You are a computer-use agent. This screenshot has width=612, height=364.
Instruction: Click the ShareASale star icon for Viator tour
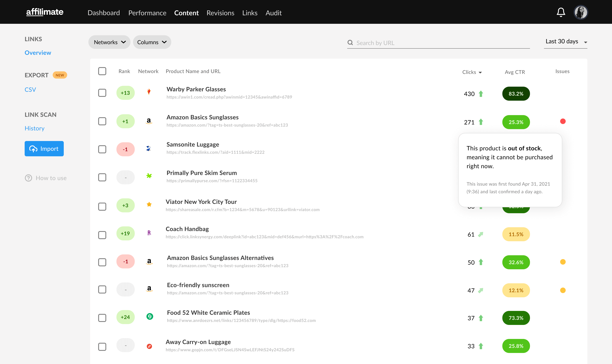[x=149, y=204]
